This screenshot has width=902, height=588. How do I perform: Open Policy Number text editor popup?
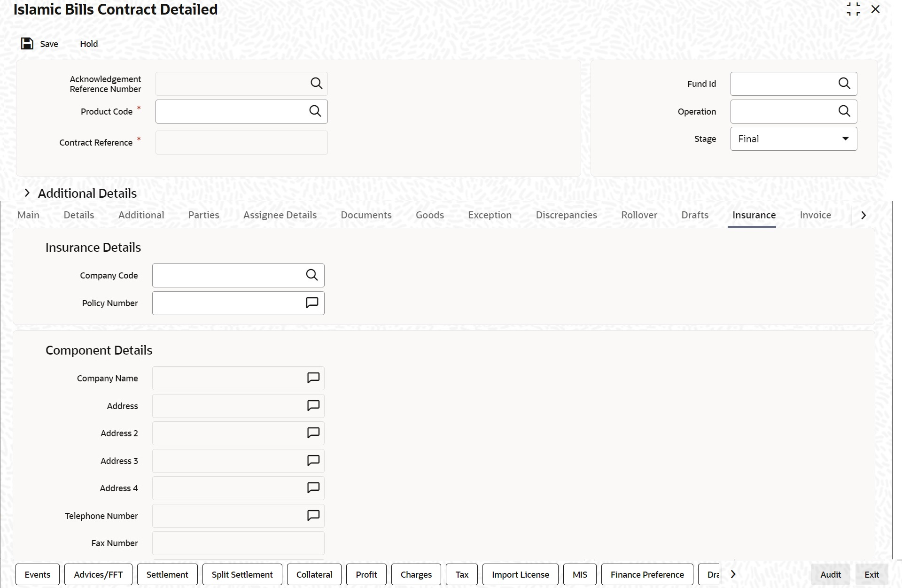[312, 303]
